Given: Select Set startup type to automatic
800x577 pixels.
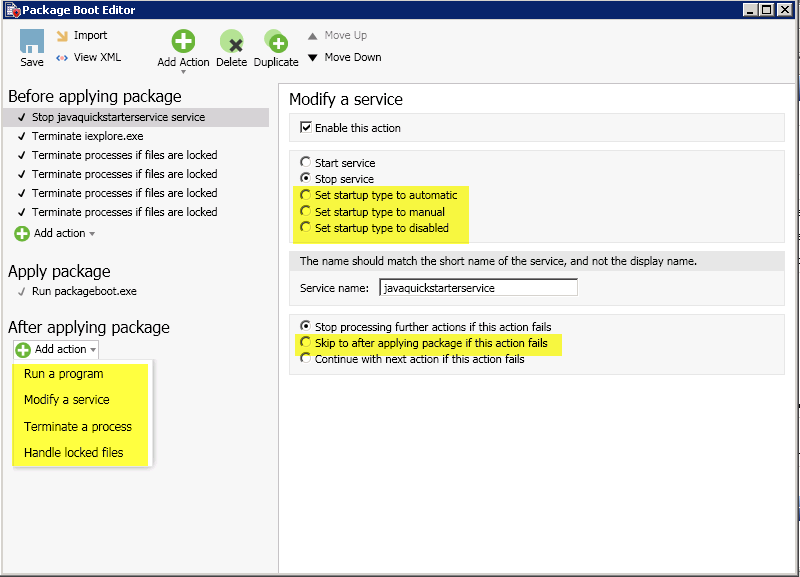Looking at the screenshot, I should [305, 195].
